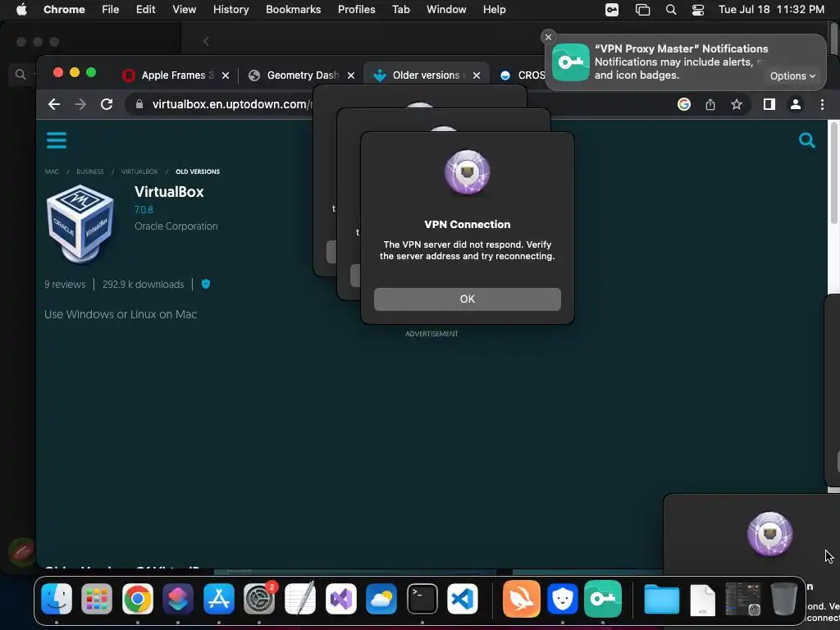This screenshot has height=630, width=840.
Task: Open Terminal from the dock
Action: (422, 598)
